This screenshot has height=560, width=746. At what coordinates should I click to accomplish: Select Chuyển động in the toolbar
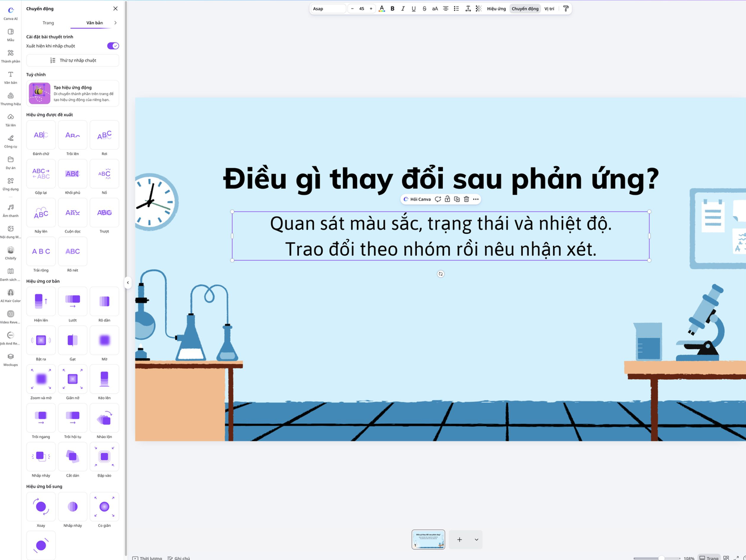pos(525,9)
